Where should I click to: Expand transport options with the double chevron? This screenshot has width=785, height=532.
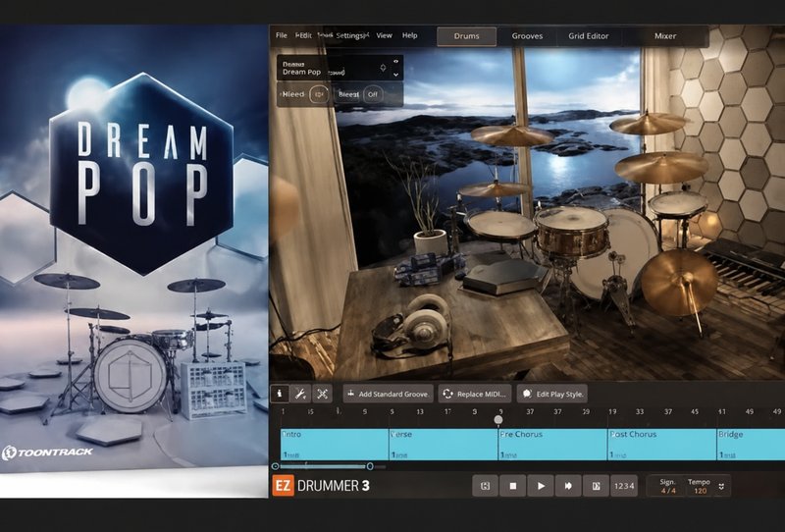point(721,487)
